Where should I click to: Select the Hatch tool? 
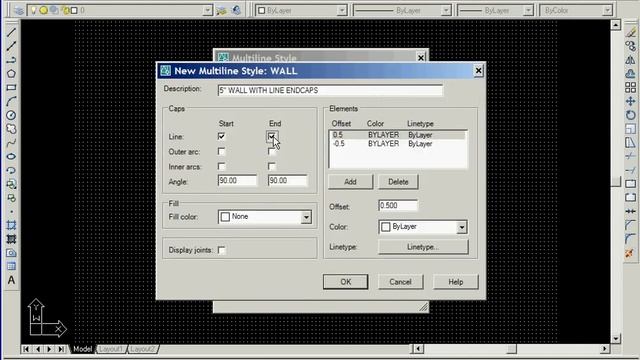click(x=11, y=225)
